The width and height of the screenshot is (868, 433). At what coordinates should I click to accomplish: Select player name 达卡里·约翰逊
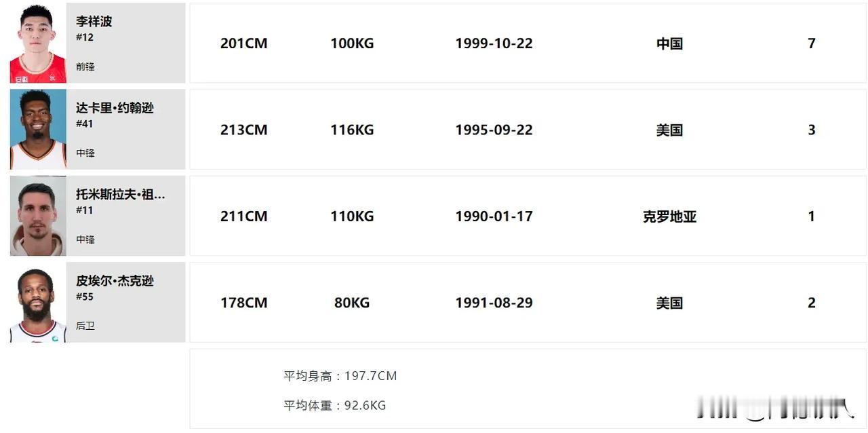[x=115, y=108]
